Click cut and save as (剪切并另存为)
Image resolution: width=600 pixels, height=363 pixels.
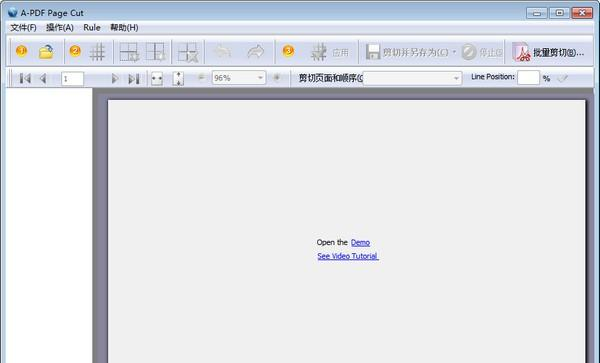(x=407, y=52)
